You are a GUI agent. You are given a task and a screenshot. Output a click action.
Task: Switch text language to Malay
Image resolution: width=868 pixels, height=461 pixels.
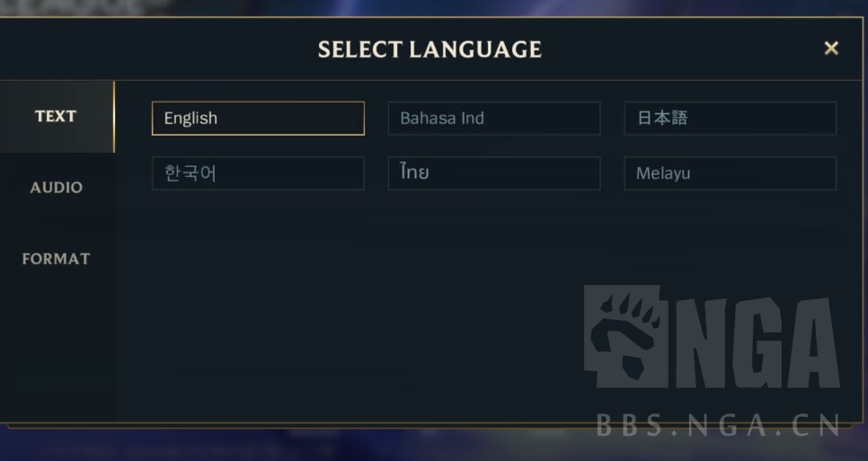click(730, 173)
